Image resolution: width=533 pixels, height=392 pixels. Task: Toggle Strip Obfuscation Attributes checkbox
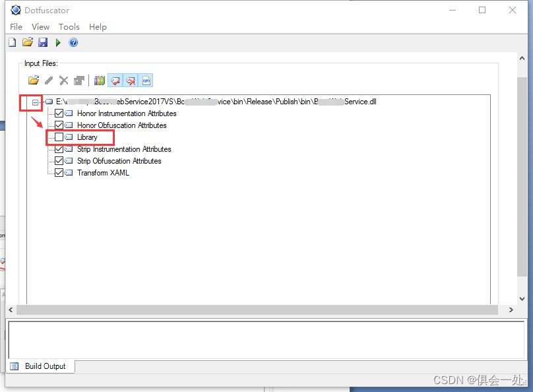[x=59, y=161]
